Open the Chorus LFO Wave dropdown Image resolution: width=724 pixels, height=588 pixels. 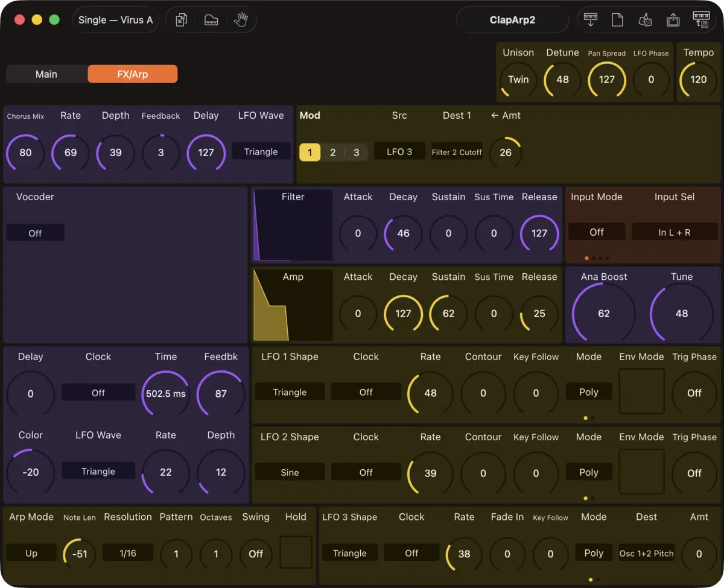[x=261, y=152]
